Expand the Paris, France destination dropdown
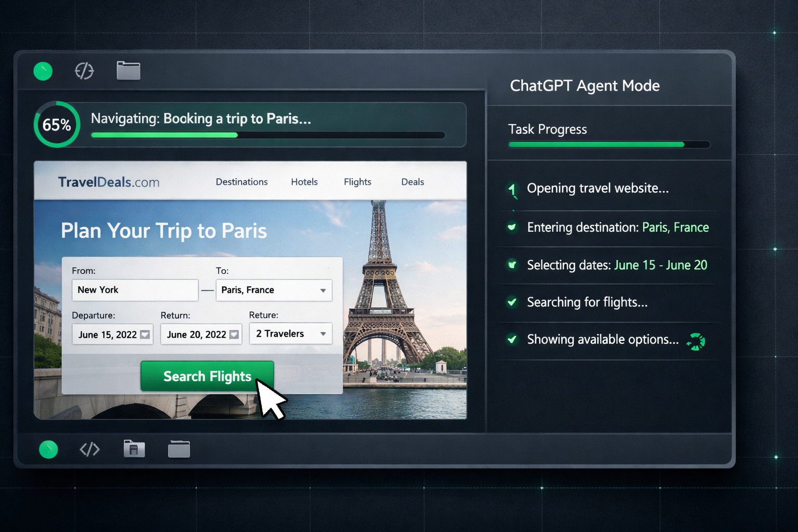The height and width of the screenshot is (532, 798). [x=323, y=290]
